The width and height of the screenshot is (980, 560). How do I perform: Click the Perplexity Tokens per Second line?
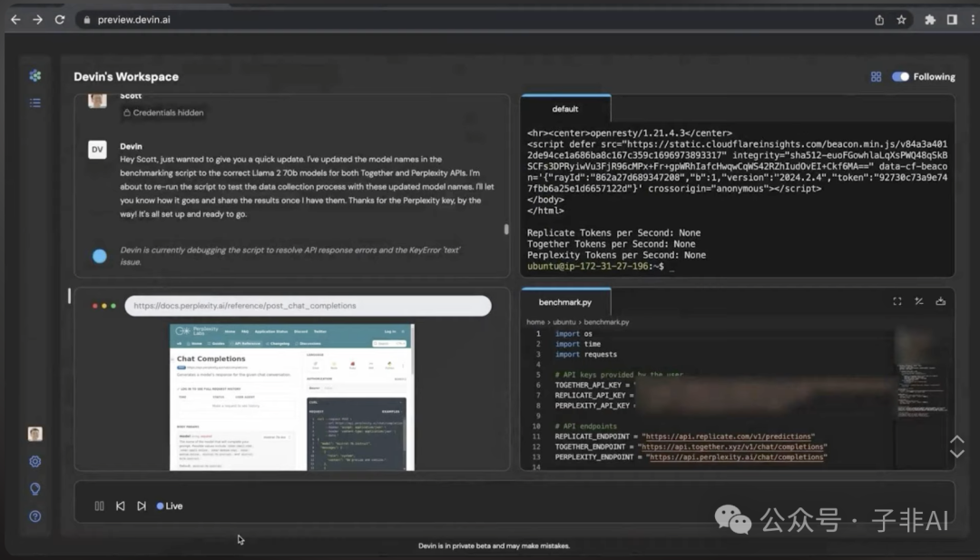point(616,255)
